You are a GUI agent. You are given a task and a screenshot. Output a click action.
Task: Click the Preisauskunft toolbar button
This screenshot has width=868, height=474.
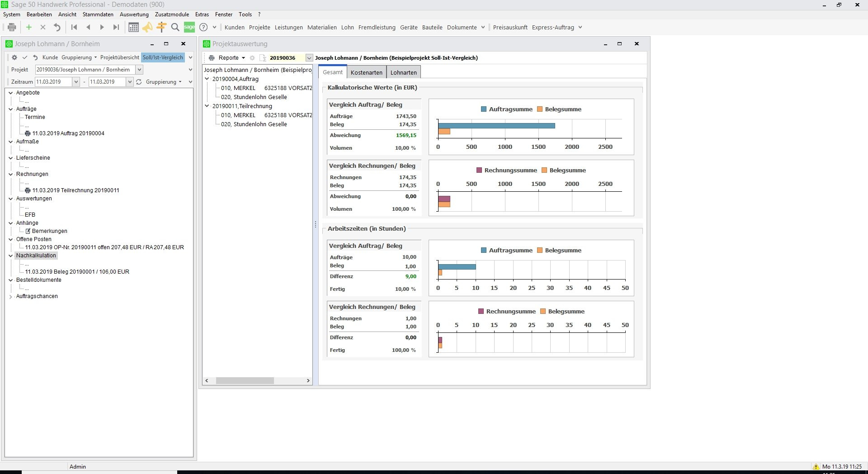(510, 27)
